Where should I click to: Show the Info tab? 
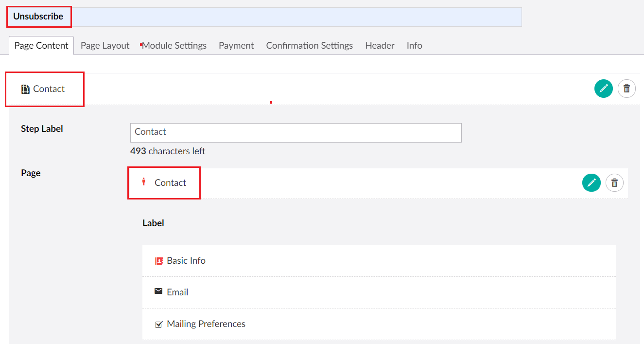(414, 46)
